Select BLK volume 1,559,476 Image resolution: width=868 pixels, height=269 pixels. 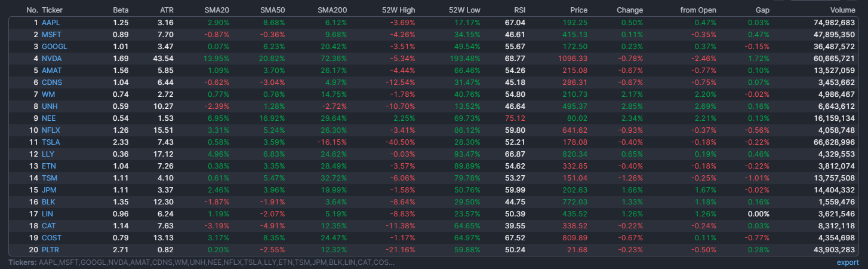(836, 201)
